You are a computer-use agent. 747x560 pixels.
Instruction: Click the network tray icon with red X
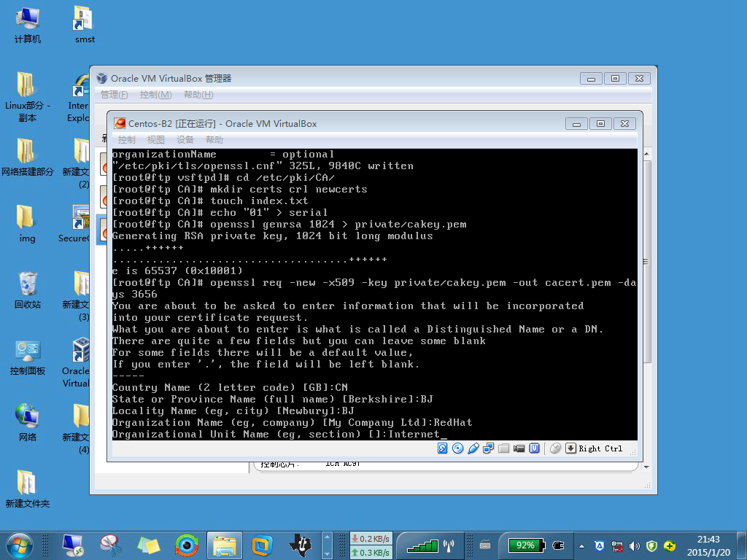617,546
